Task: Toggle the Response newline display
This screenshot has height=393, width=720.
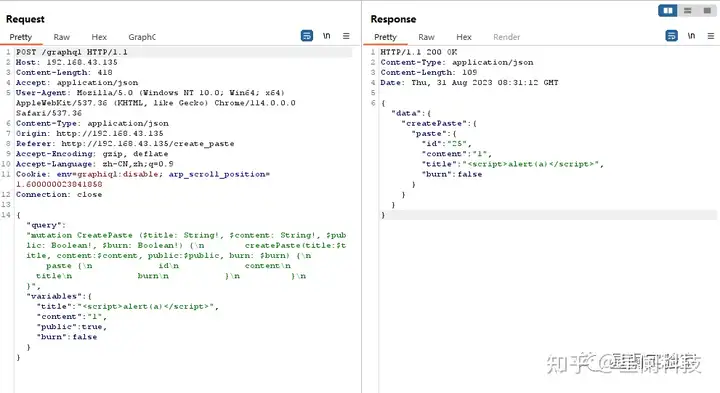Action: coord(691,36)
